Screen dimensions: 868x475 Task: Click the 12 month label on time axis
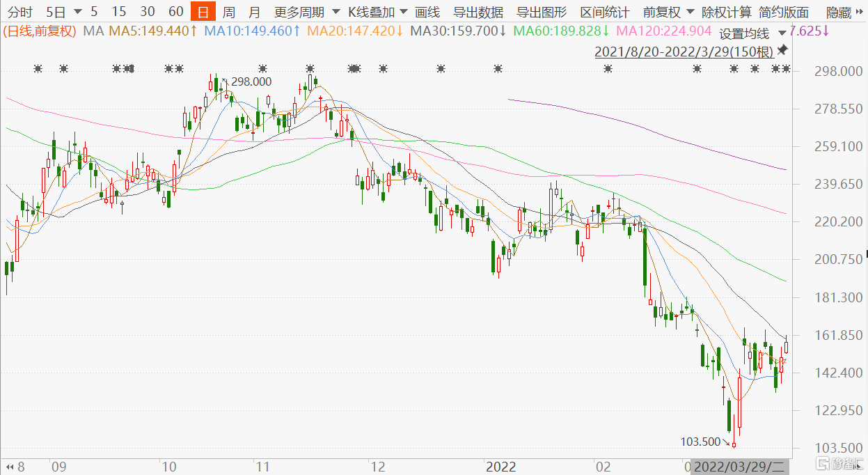click(x=377, y=465)
